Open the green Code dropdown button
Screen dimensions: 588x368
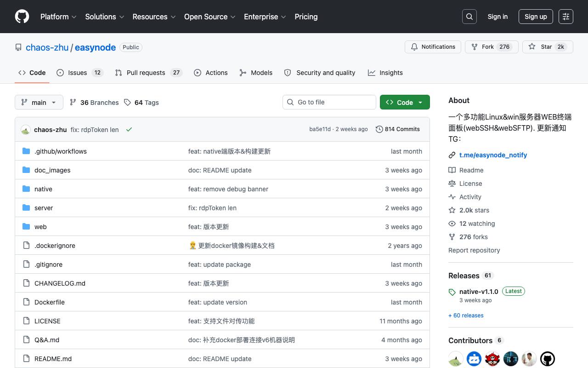pyautogui.click(x=405, y=102)
